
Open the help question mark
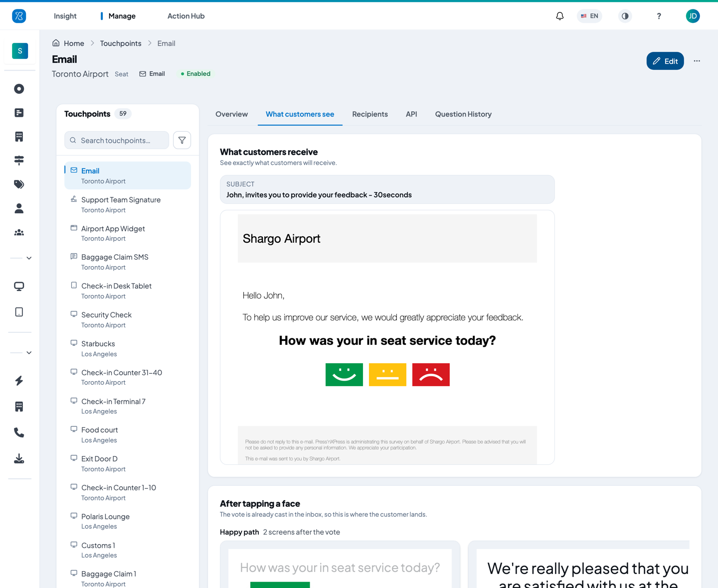click(659, 16)
